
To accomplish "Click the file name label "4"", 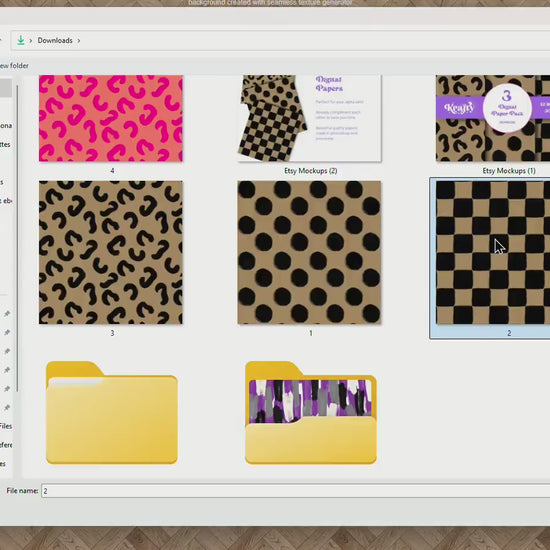I will pos(112,171).
